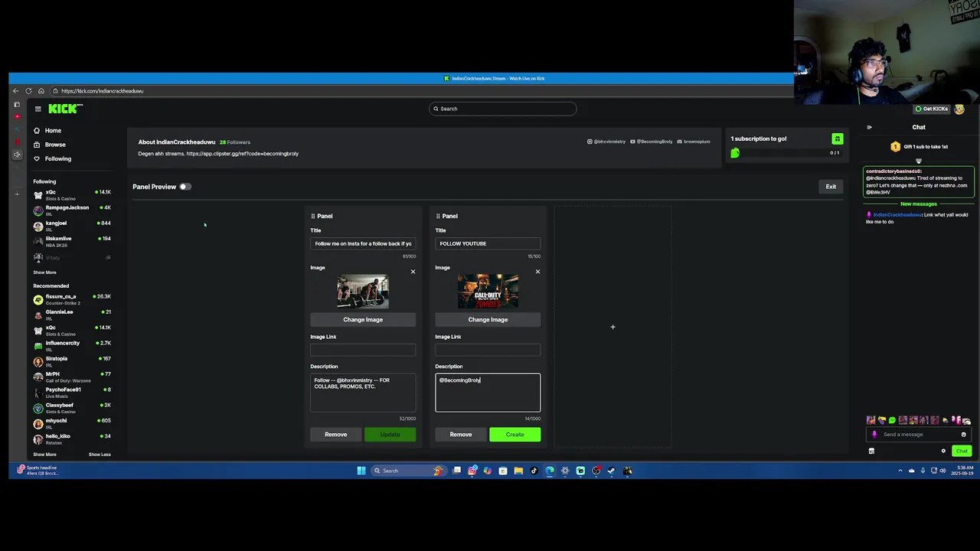Click the profile avatar at top right
The width and height of the screenshot is (980, 551).
[959, 109]
